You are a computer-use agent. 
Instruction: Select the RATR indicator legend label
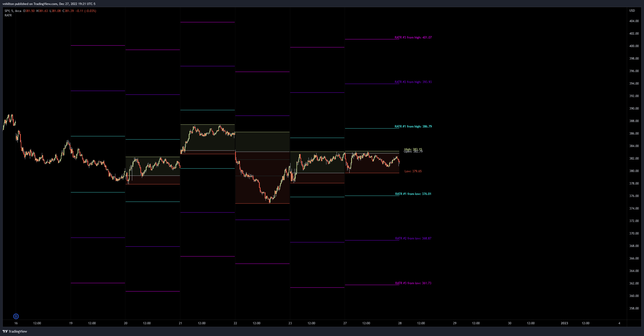pos(8,15)
